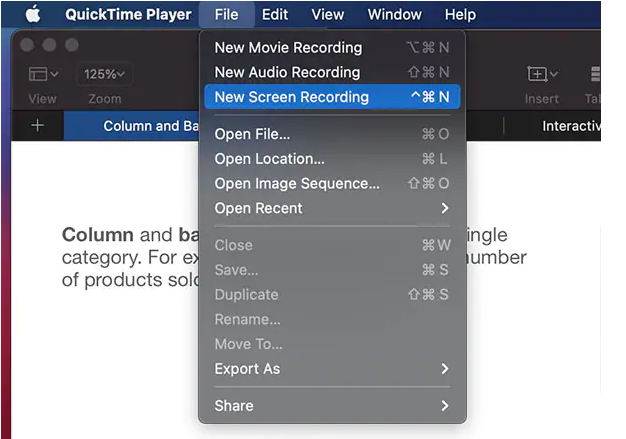This screenshot has height=439, width=626.
Task: Expand the Open Recent submenu
Action: click(x=332, y=208)
